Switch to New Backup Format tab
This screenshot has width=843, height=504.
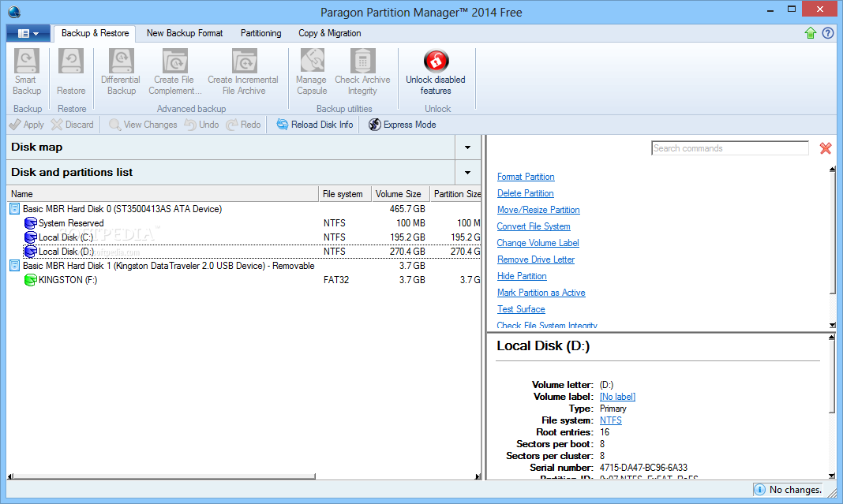coord(185,33)
